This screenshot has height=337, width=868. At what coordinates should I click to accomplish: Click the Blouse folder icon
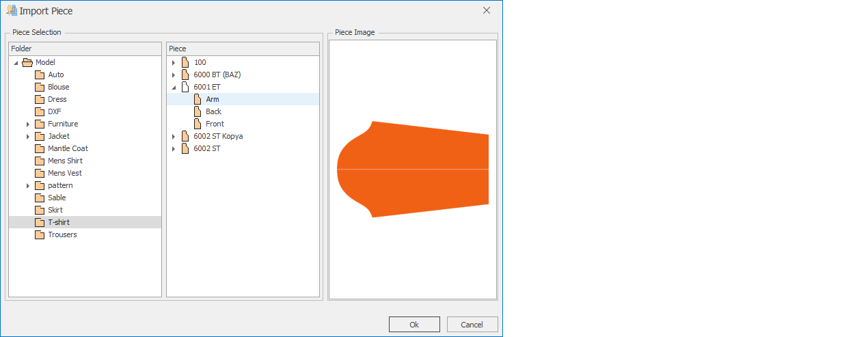(x=40, y=87)
